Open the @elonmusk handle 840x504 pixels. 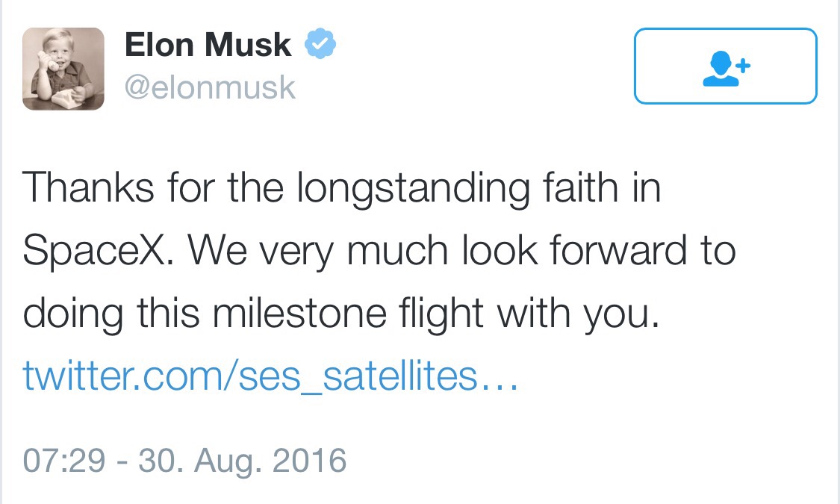tap(210, 88)
